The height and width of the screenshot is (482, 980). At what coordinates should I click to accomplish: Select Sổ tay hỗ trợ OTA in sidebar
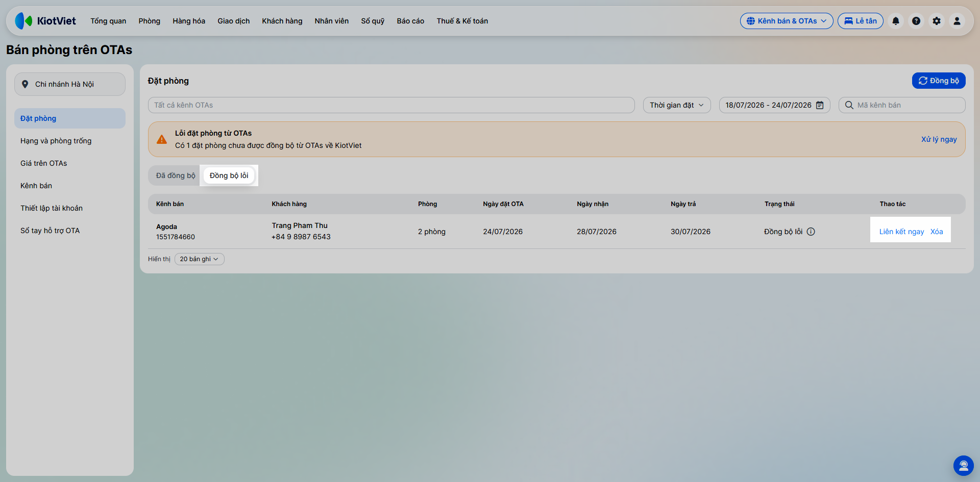(70, 231)
